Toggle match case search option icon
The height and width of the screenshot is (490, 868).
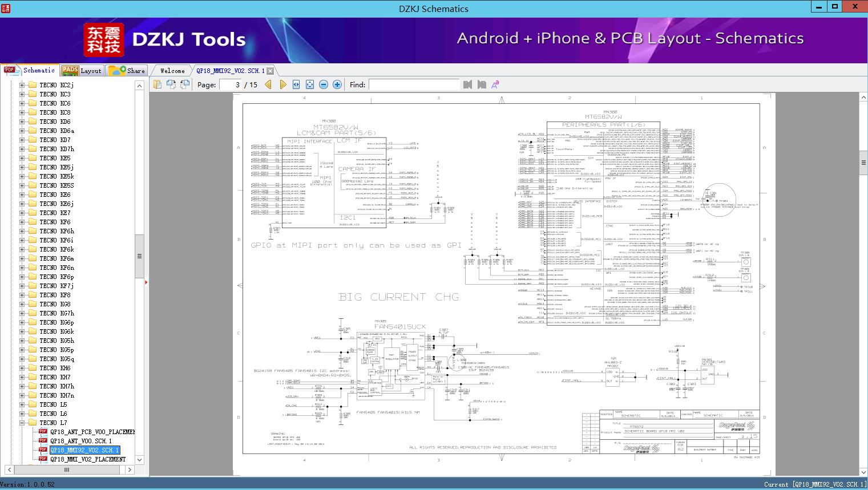pyautogui.click(x=495, y=84)
